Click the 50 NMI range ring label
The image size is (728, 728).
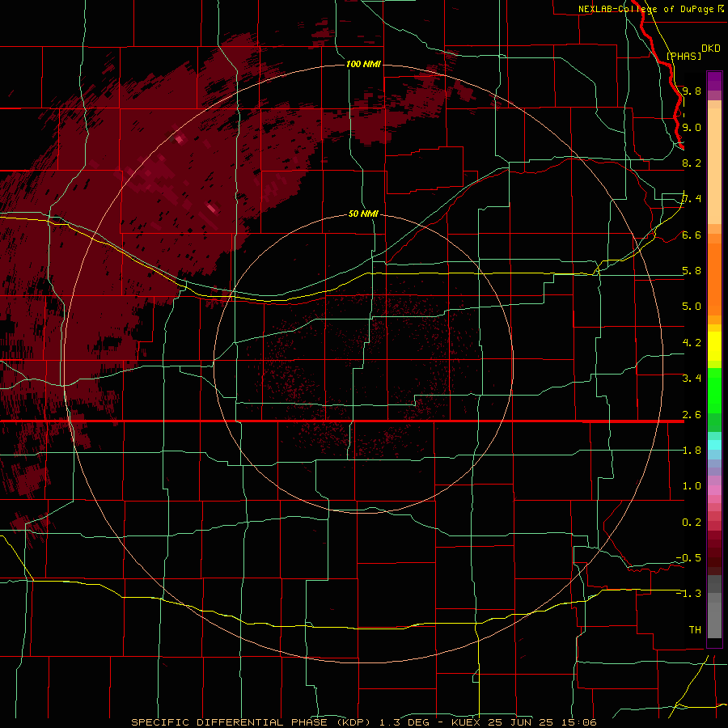363,214
